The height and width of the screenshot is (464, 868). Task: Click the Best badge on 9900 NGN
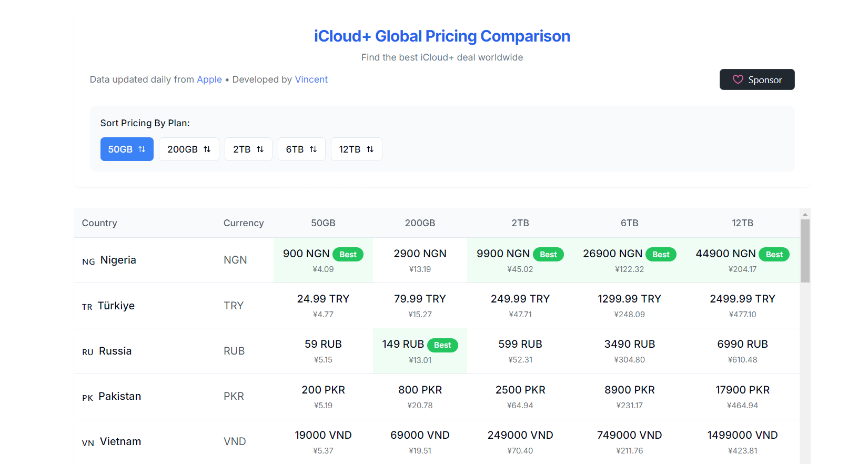[548, 255]
